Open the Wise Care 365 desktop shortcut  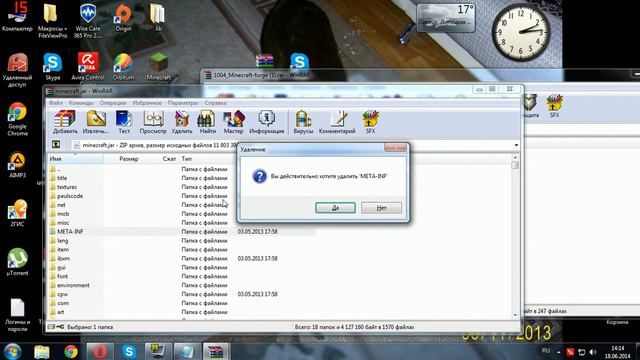88,20
